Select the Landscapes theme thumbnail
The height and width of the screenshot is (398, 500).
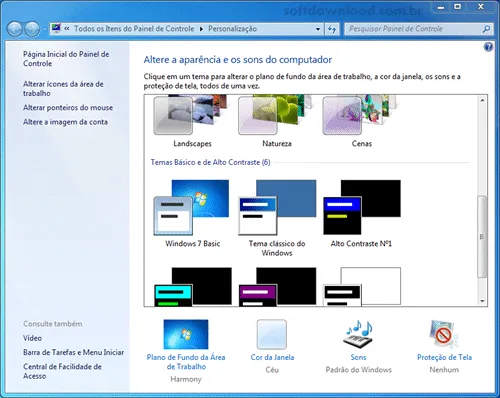pos(191,115)
